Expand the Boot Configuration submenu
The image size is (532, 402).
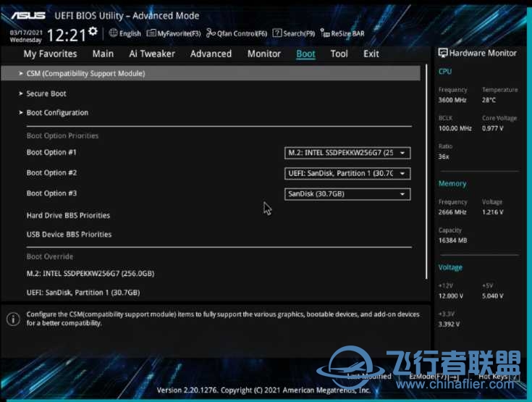pos(54,113)
